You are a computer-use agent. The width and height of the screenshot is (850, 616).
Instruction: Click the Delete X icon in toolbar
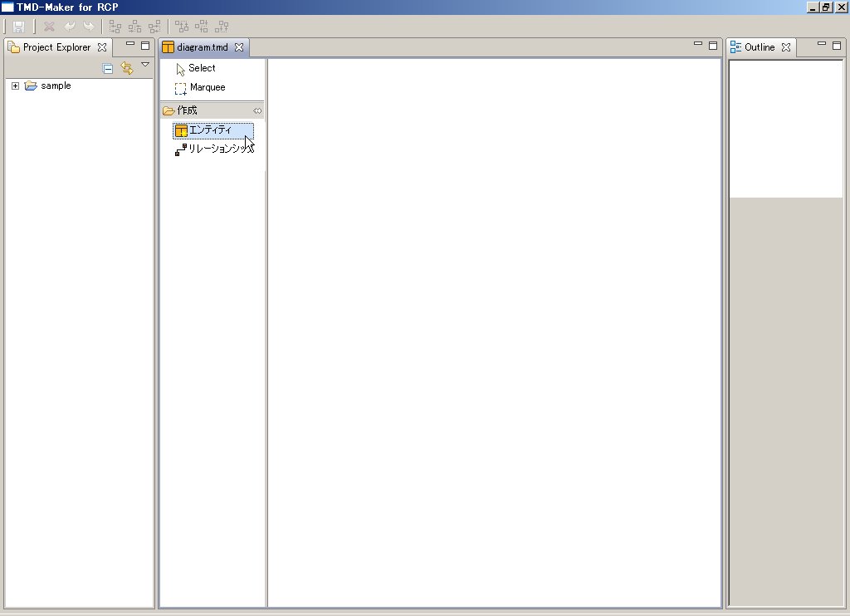49,27
